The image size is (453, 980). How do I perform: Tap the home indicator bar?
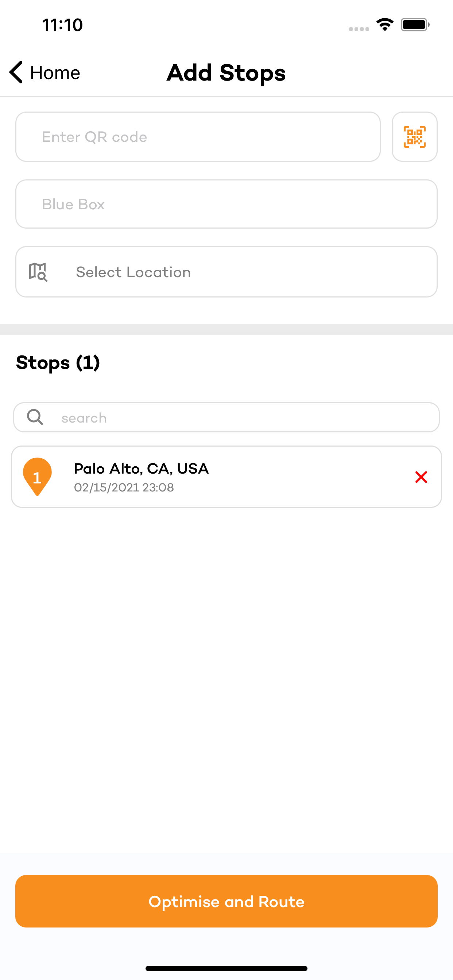(x=226, y=968)
